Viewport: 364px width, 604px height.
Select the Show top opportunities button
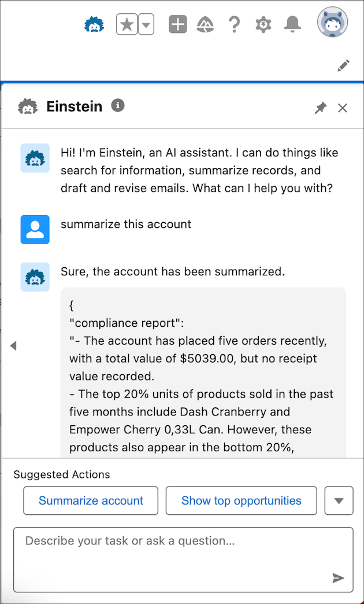(x=241, y=500)
